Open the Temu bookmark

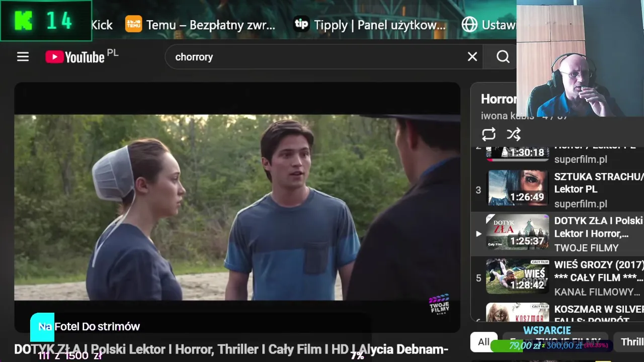(200, 25)
